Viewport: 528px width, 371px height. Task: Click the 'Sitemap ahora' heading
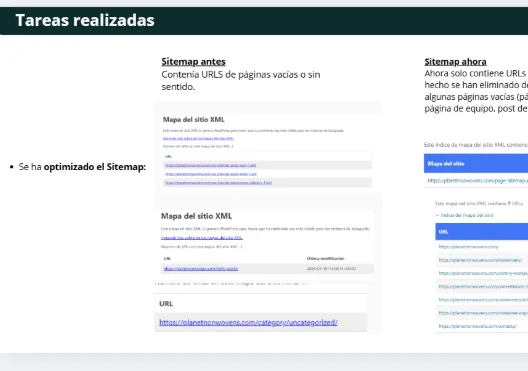pyautogui.click(x=455, y=62)
